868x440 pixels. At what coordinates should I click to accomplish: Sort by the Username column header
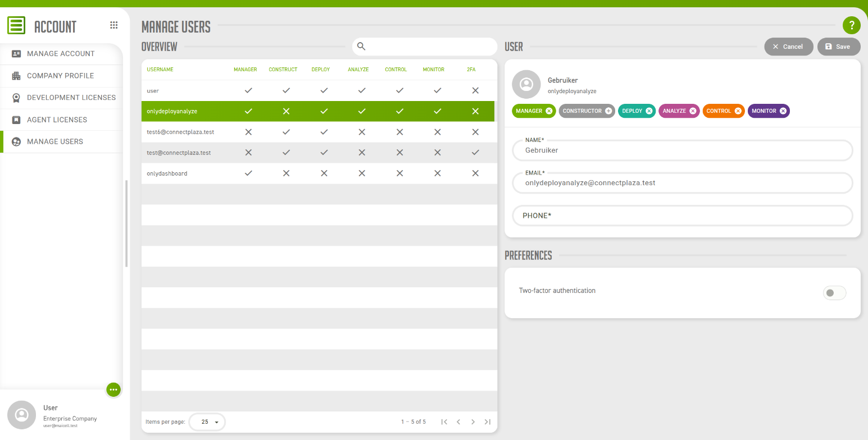tap(160, 70)
